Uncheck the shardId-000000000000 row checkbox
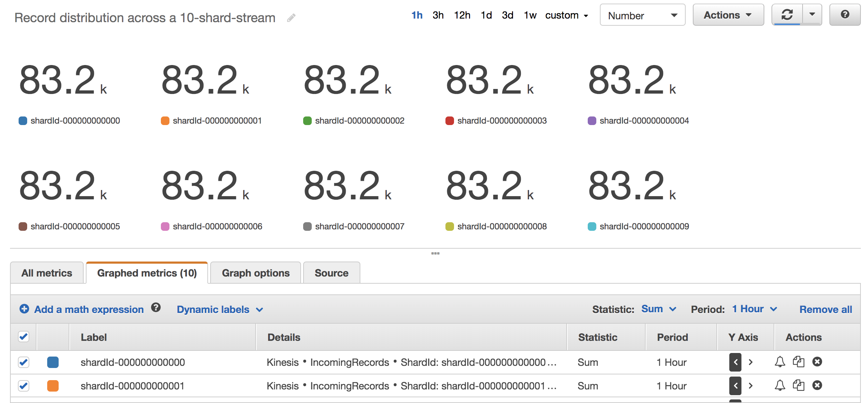Viewport: 868px width, 403px height. pos(24,362)
